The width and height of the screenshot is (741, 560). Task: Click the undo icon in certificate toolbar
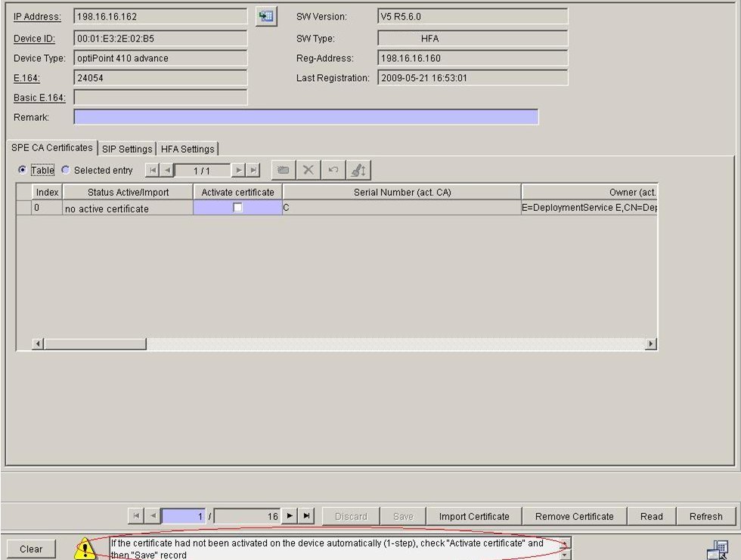click(x=333, y=170)
